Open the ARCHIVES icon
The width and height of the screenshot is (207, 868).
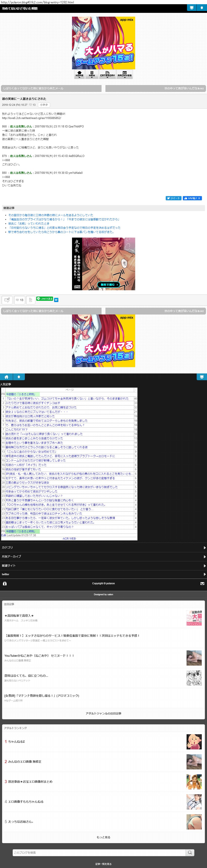[x=124, y=74]
